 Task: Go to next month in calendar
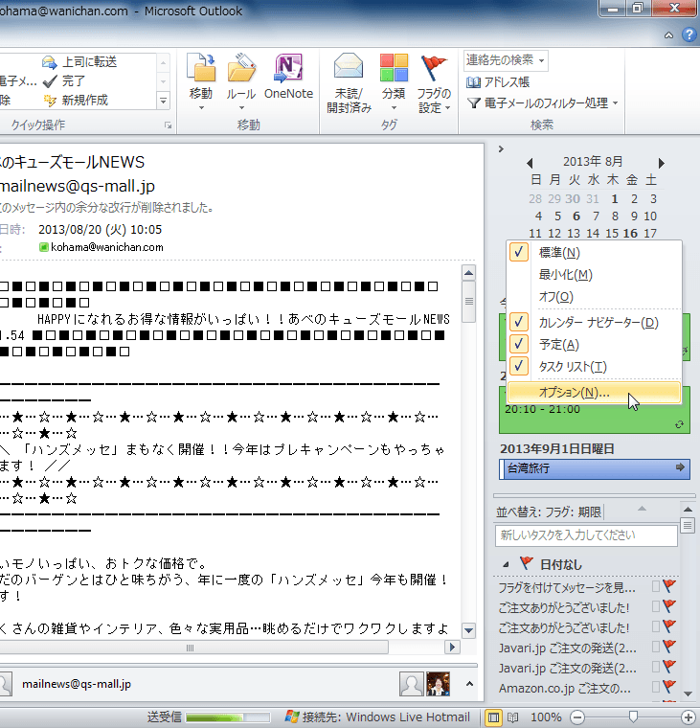tap(662, 163)
